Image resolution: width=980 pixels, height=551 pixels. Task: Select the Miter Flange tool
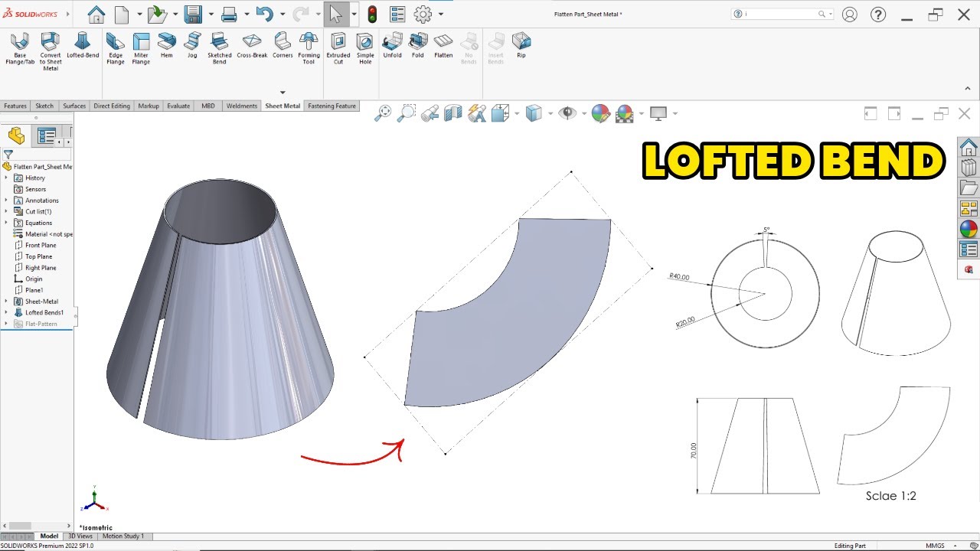tap(141, 47)
